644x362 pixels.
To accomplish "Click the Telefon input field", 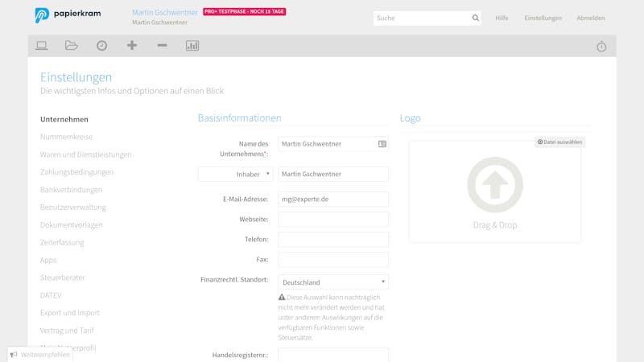I will (333, 239).
